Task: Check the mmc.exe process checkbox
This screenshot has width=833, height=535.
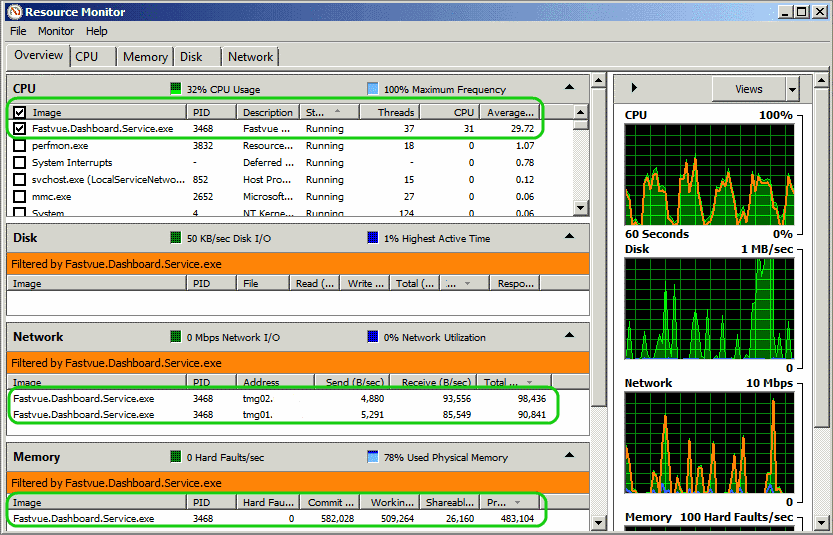Action: click(x=20, y=197)
